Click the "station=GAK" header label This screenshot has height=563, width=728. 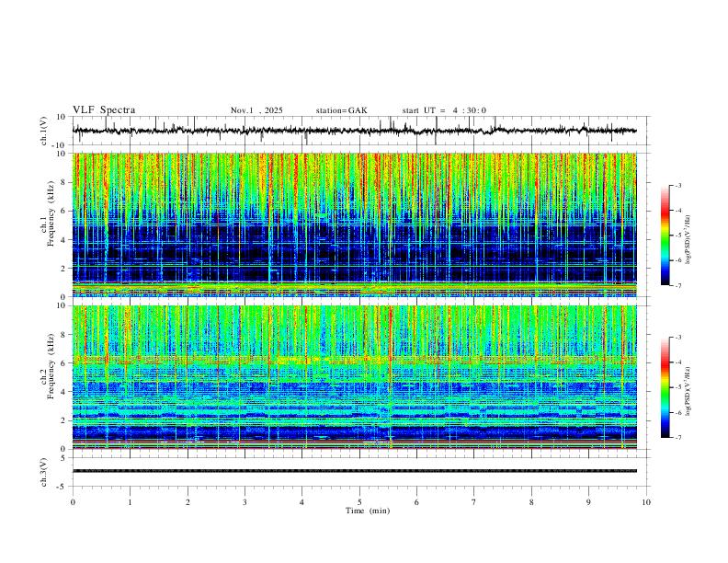click(x=342, y=110)
